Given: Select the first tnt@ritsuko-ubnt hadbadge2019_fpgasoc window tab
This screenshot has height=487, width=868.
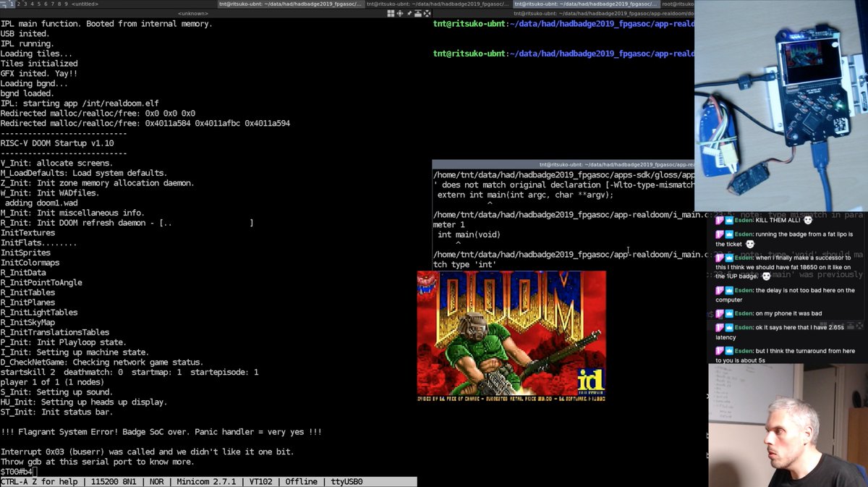Looking at the screenshot, I should 291,4.
